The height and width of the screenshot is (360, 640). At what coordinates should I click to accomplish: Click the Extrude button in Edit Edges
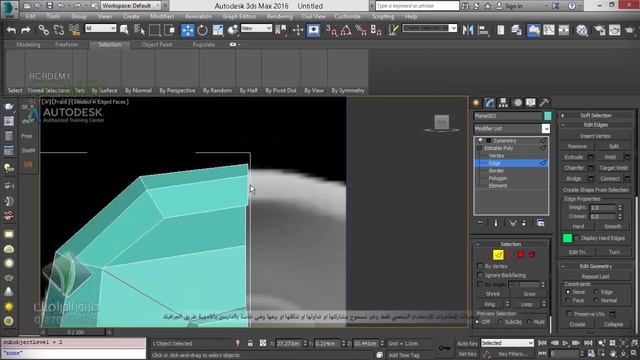point(574,157)
